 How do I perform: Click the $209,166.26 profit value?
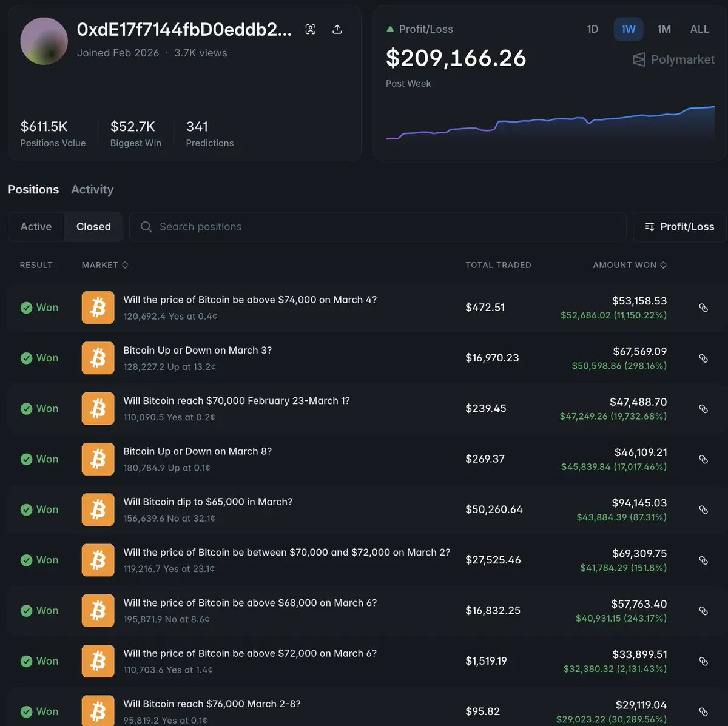click(456, 58)
